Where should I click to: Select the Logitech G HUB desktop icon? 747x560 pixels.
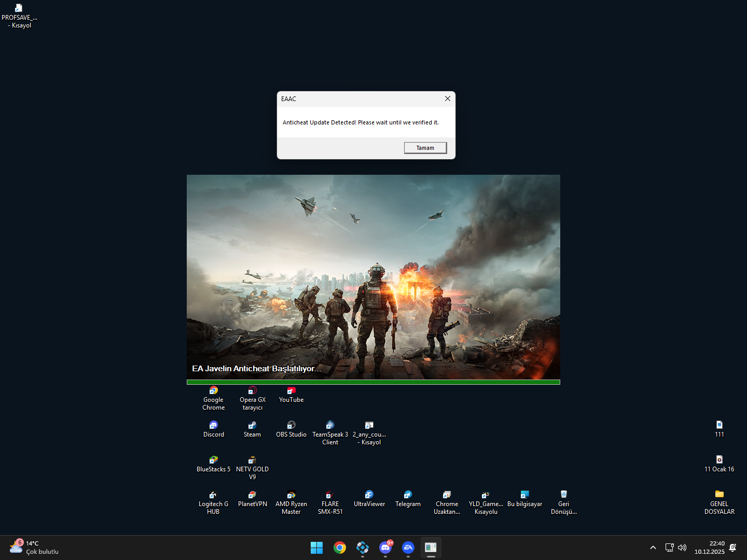pos(213,502)
